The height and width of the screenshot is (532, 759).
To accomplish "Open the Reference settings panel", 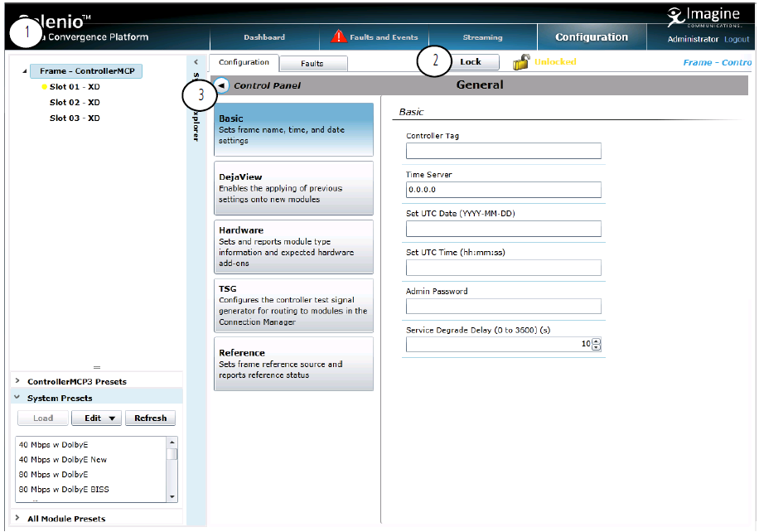I will [294, 364].
